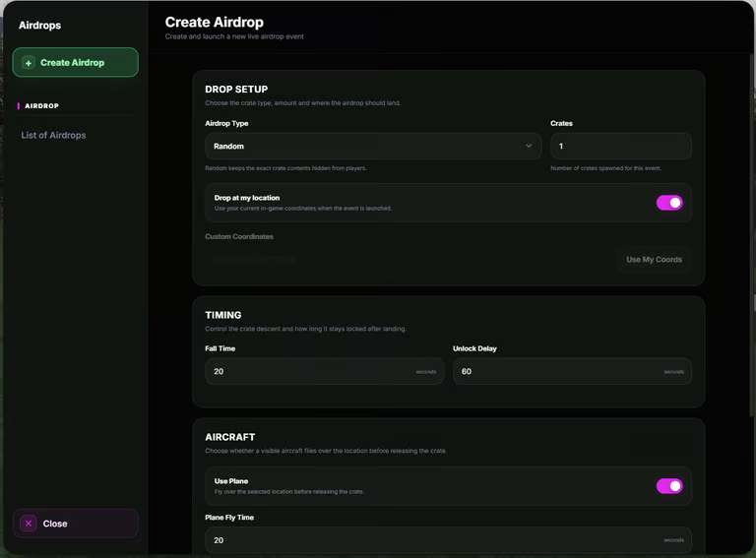Click the TIMING heading

[x=223, y=315]
